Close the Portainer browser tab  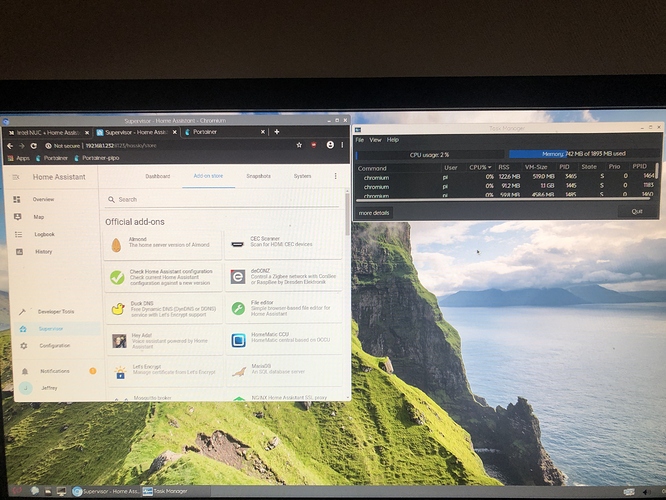(262, 132)
